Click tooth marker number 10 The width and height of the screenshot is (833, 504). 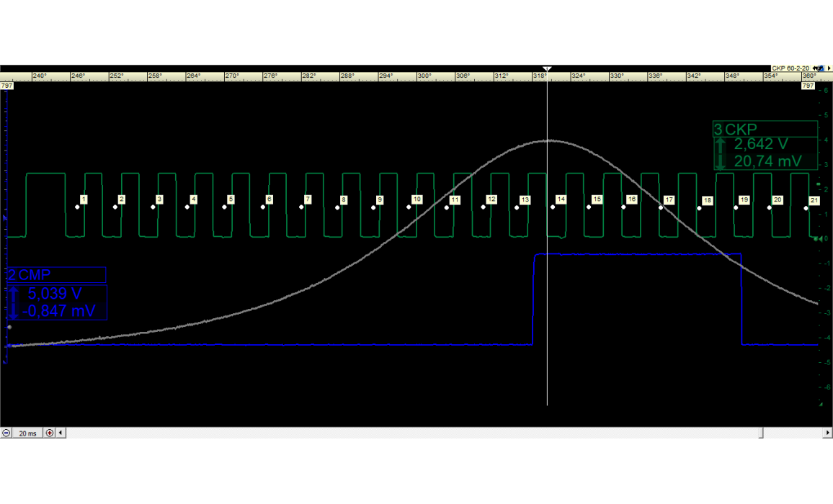click(416, 199)
